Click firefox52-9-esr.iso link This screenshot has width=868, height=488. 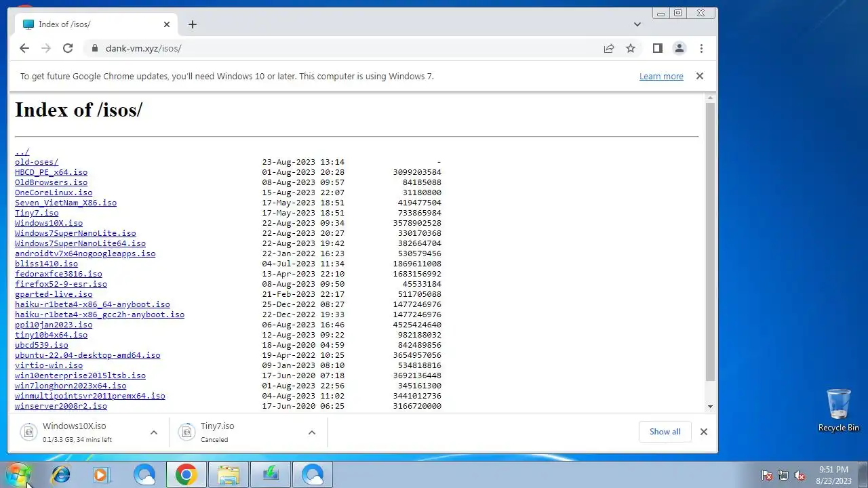point(61,284)
